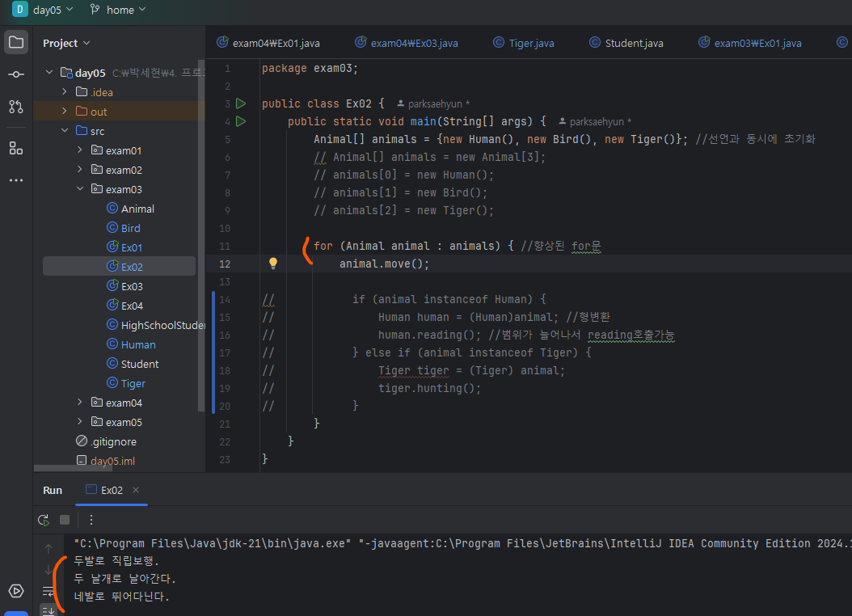Close the Ex02 run tab

136,490
